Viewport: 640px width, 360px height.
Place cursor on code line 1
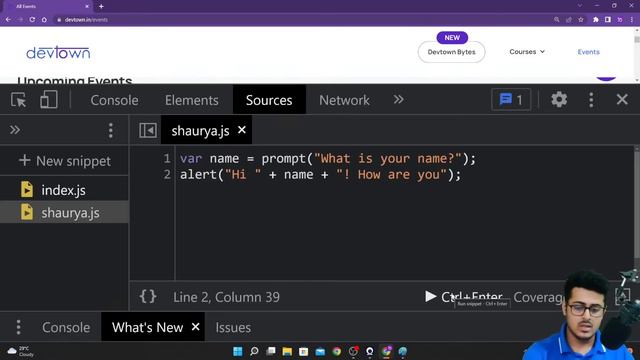(328, 158)
